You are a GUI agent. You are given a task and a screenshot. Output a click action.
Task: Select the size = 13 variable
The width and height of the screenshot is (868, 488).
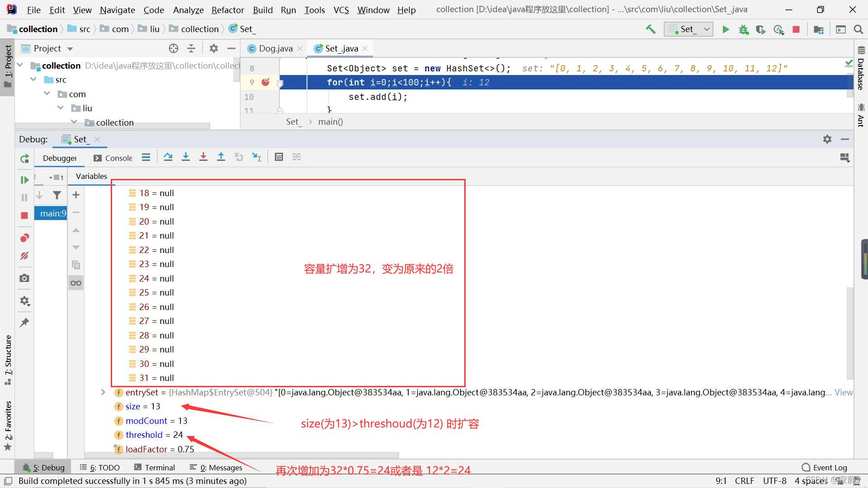(x=137, y=406)
